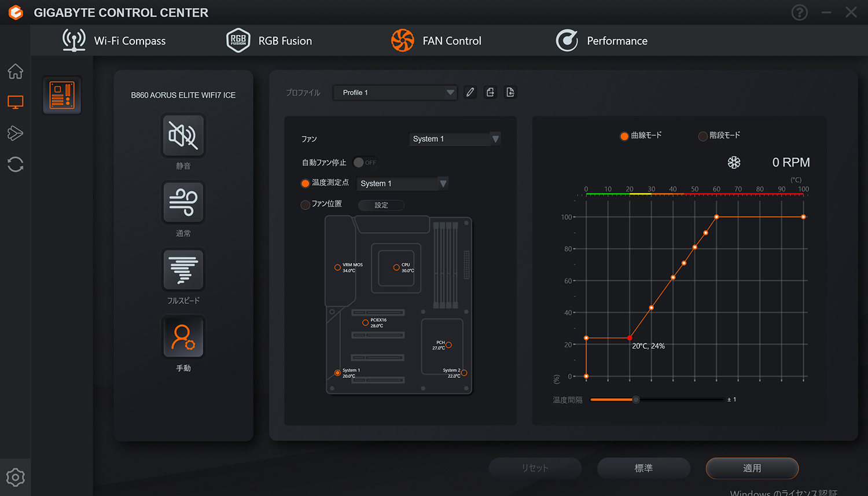Select the System 1 sensor on the motherboard diagram
Image resolution: width=868 pixels, height=496 pixels.
pyautogui.click(x=337, y=373)
